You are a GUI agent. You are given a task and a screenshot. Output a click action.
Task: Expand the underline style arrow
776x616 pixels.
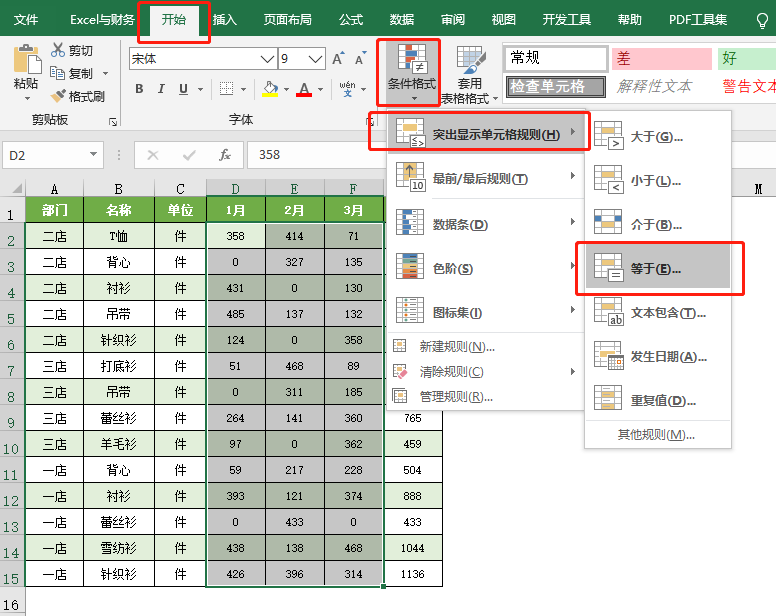point(200,90)
